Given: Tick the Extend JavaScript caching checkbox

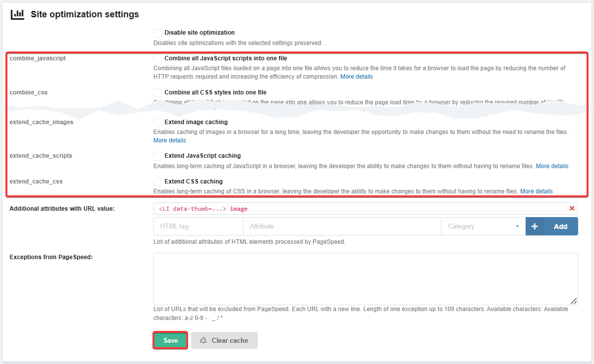Looking at the screenshot, I should 158,156.
